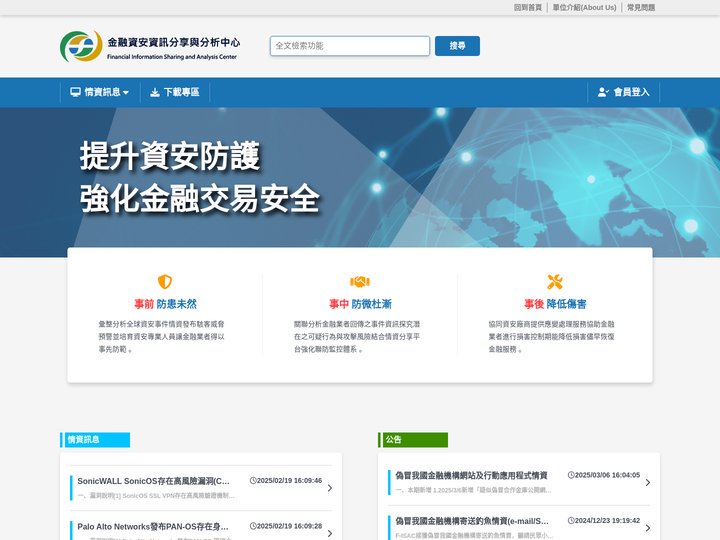Click Financial Information Sharing and Analysis Center subtitle
The width and height of the screenshot is (720, 540).
[172, 57]
